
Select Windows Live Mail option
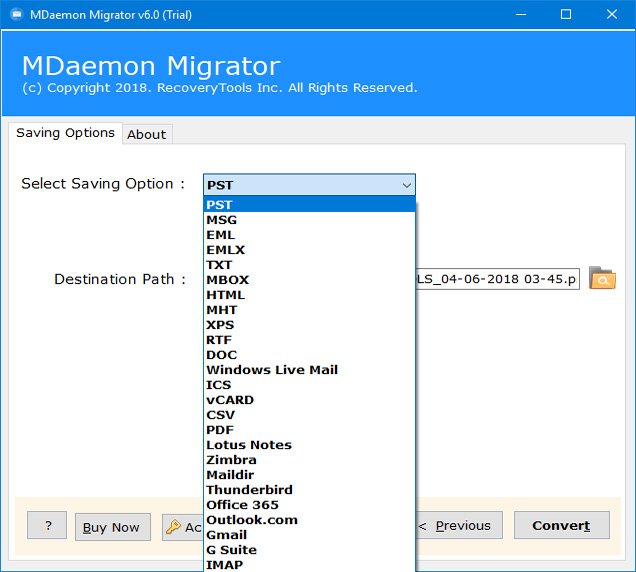point(309,370)
